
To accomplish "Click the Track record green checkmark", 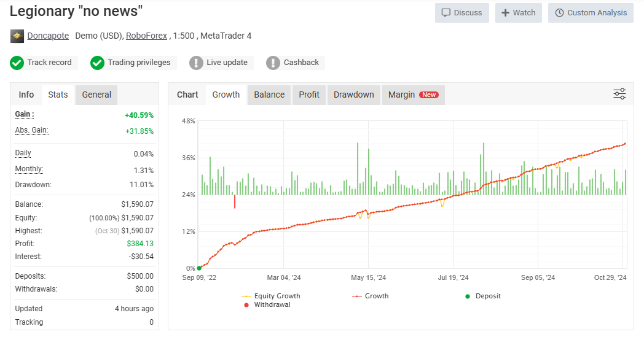I will 17,63.
